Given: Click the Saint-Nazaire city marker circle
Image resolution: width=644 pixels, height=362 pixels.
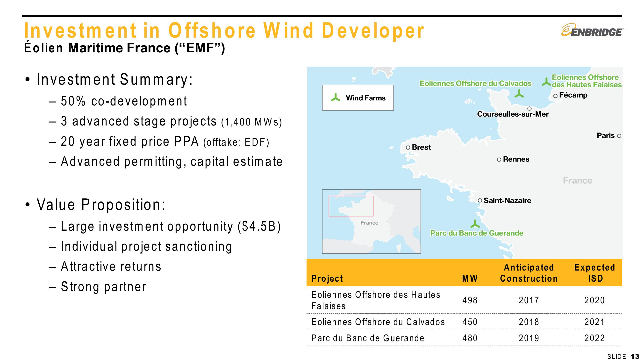Looking at the screenshot, I should (480, 201).
